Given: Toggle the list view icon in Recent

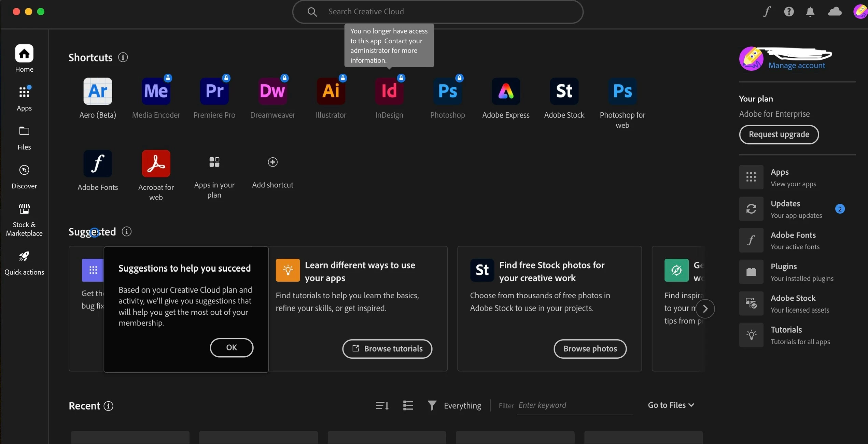Looking at the screenshot, I should (408, 405).
